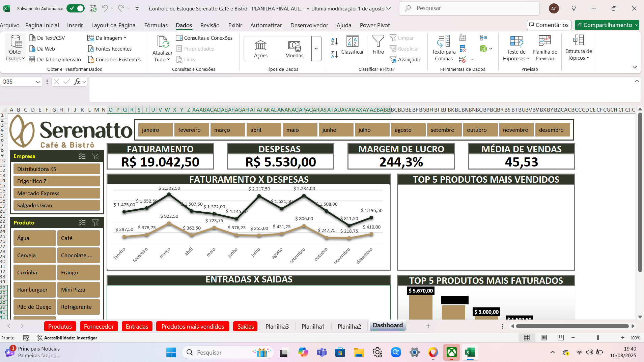Click the Consolidate icon
Screen dimensions: 644x362
coord(483,38)
